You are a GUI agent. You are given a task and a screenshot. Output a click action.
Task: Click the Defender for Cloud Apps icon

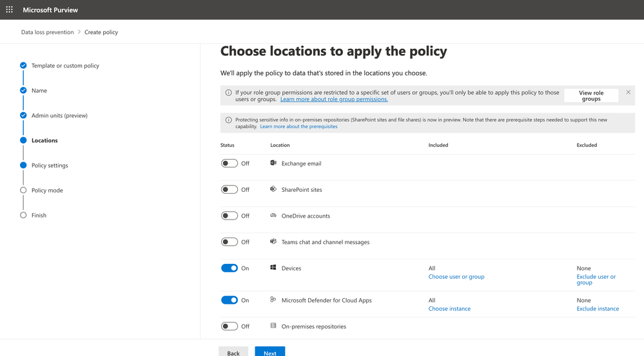tap(273, 300)
